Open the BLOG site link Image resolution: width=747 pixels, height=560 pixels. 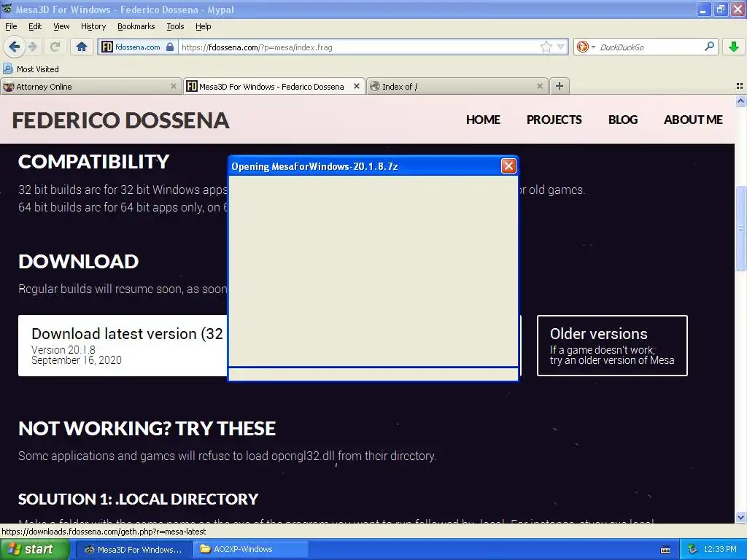point(623,120)
